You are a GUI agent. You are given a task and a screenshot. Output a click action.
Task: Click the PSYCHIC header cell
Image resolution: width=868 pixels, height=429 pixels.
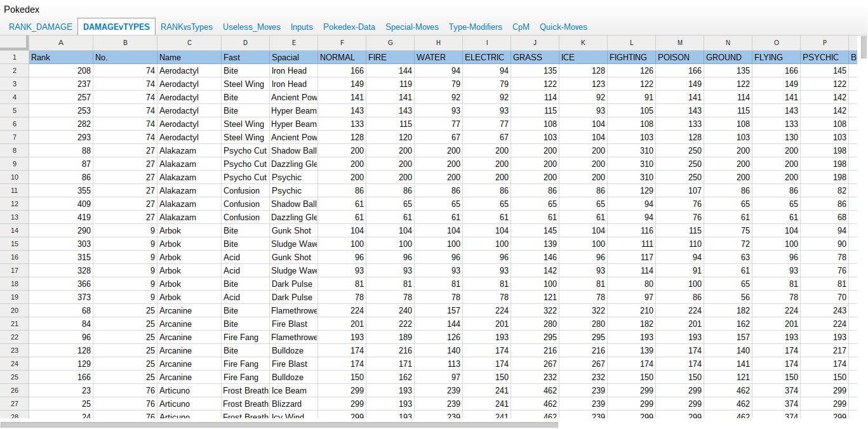(x=824, y=57)
